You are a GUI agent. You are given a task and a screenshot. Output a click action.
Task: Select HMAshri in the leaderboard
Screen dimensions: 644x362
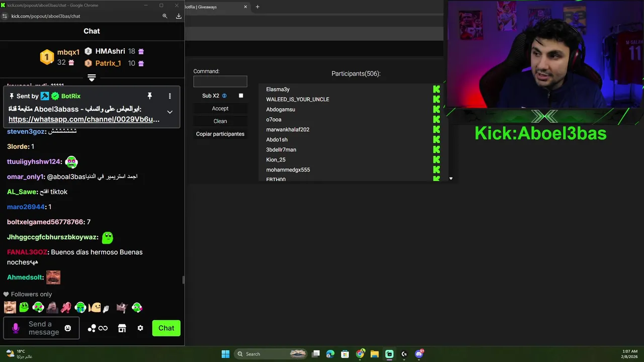[110, 51]
